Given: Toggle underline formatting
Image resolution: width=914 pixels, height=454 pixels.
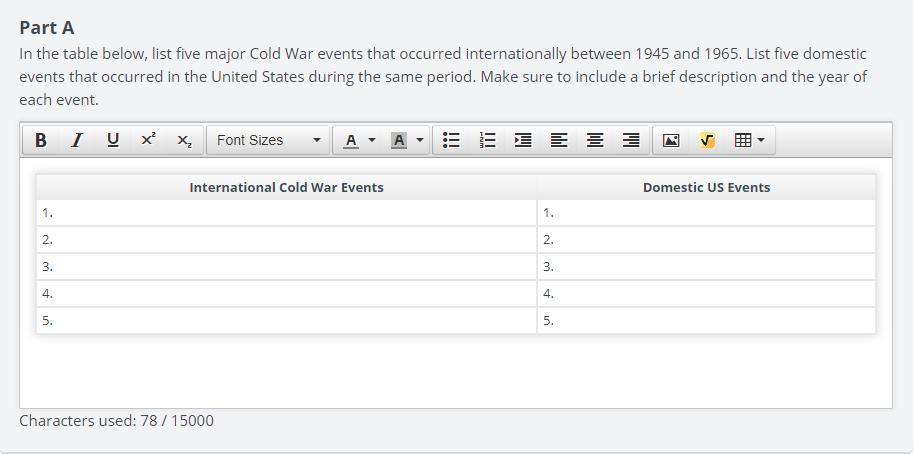Looking at the screenshot, I should pyautogui.click(x=112, y=141).
